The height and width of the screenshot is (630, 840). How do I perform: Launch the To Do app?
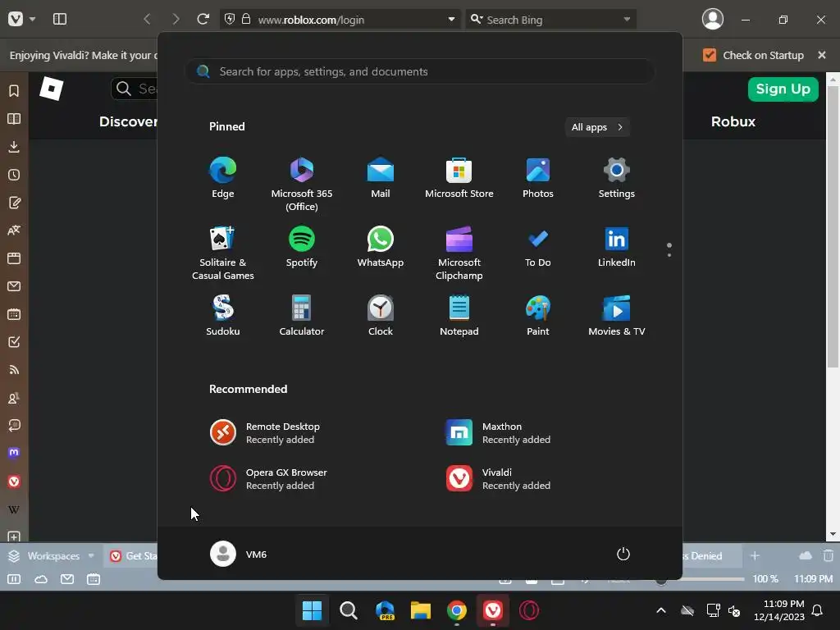point(538,247)
